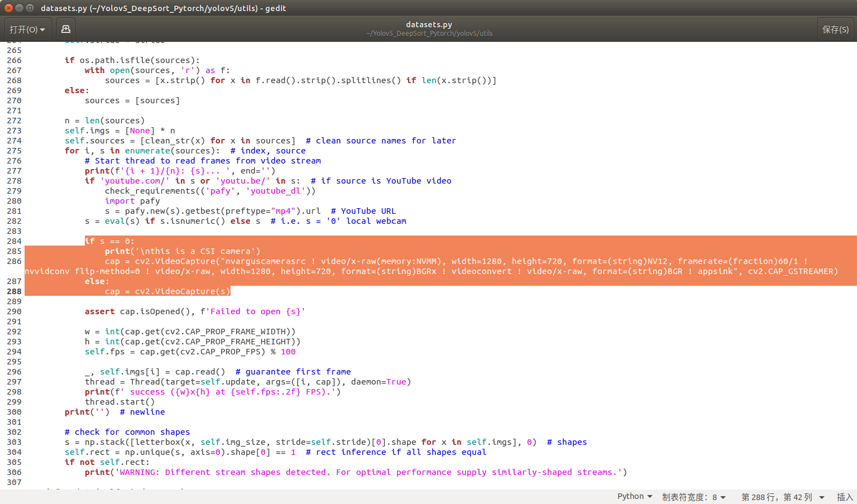Click line number 266 in the gutter

[14, 60]
